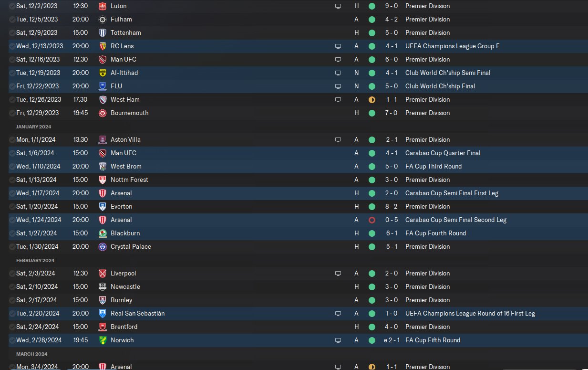Viewport: 588px width, 370px height.
Task: Click the Everton club crest icon
Action: (x=102, y=207)
